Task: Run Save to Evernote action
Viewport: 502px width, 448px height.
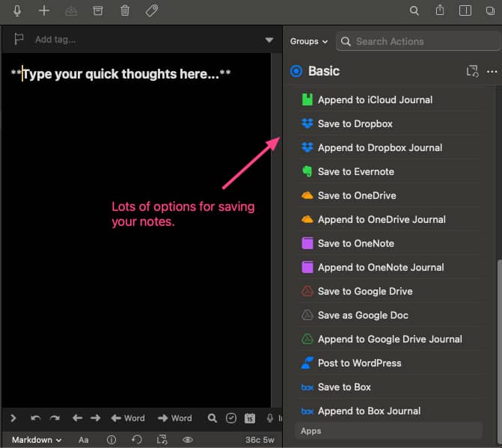Action: tap(389, 171)
